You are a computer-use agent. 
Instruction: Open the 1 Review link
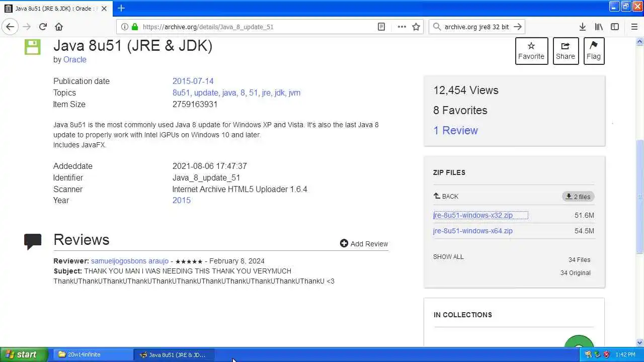(455, 130)
